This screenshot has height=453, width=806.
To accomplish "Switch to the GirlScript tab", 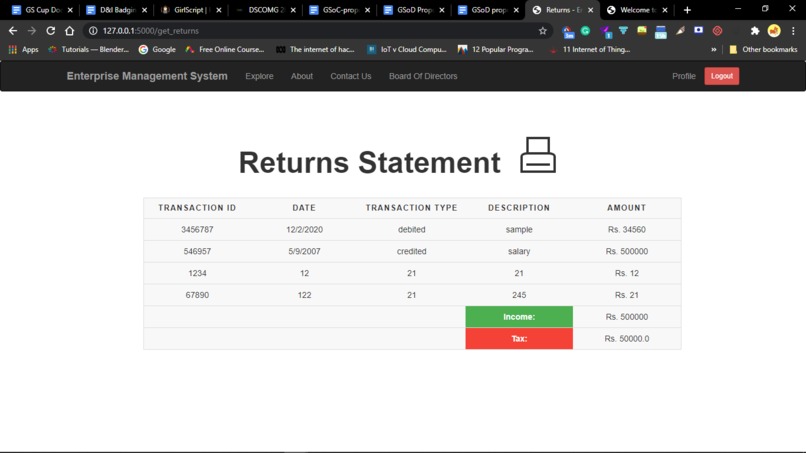I will coord(191,10).
